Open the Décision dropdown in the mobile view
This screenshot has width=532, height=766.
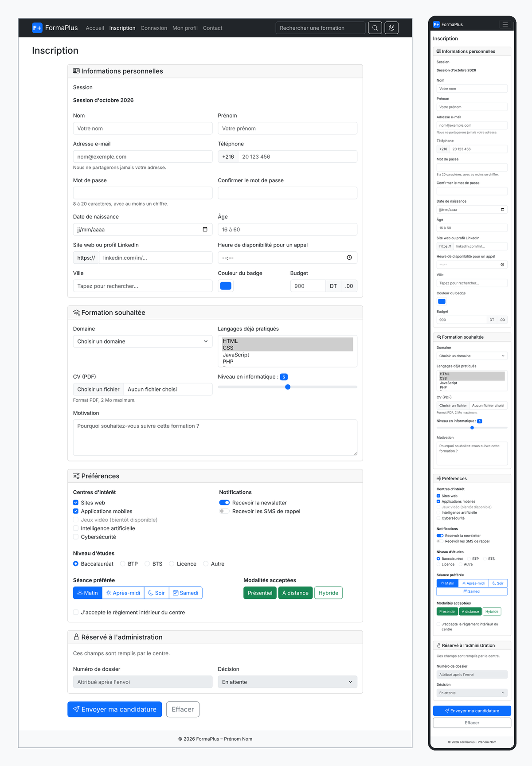tap(472, 693)
